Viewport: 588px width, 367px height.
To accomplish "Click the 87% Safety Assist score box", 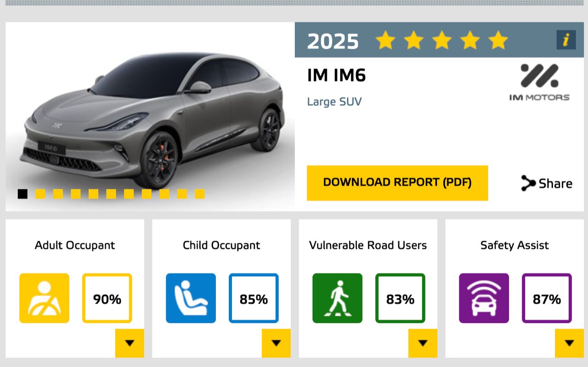I will [x=547, y=299].
